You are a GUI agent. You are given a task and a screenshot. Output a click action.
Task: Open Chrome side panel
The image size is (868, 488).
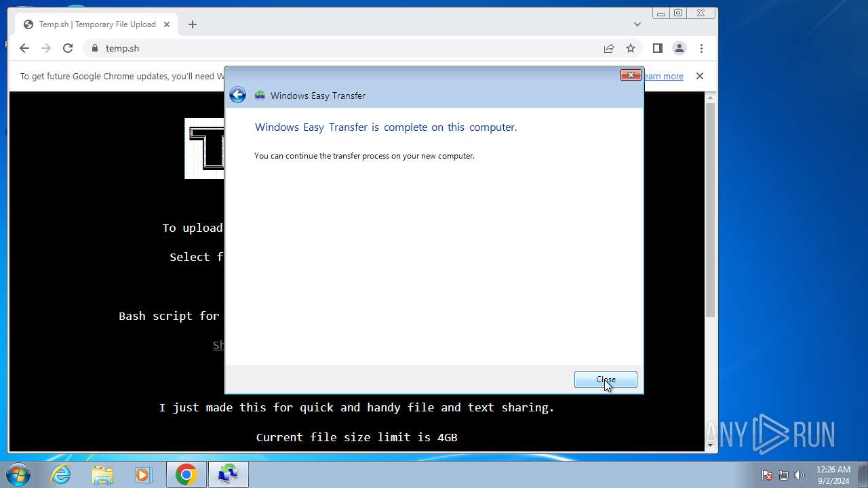[x=657, y=48]
